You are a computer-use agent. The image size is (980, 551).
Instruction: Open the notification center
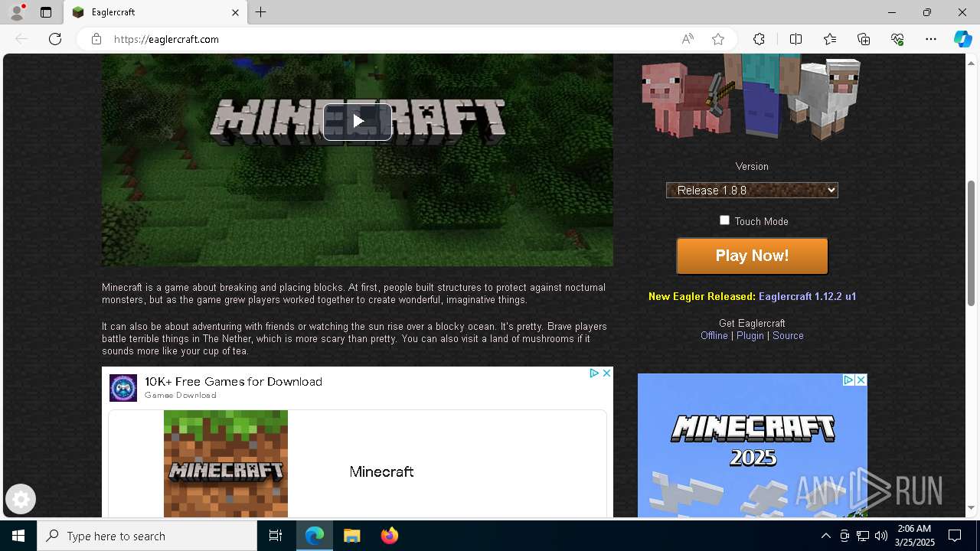pos(955,536)
